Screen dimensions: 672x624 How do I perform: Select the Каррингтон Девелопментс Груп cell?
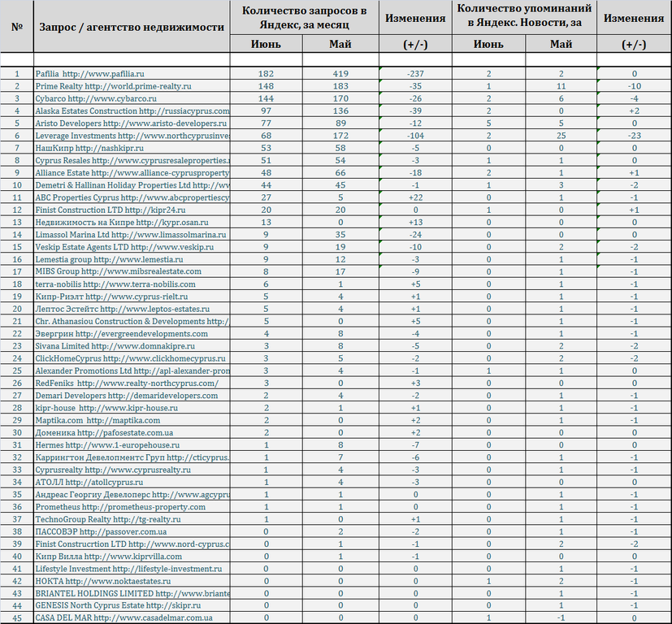[x=132, y=457]
